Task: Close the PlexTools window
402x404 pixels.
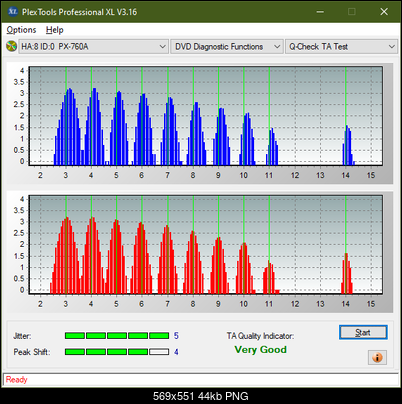Action: point(384,12)
